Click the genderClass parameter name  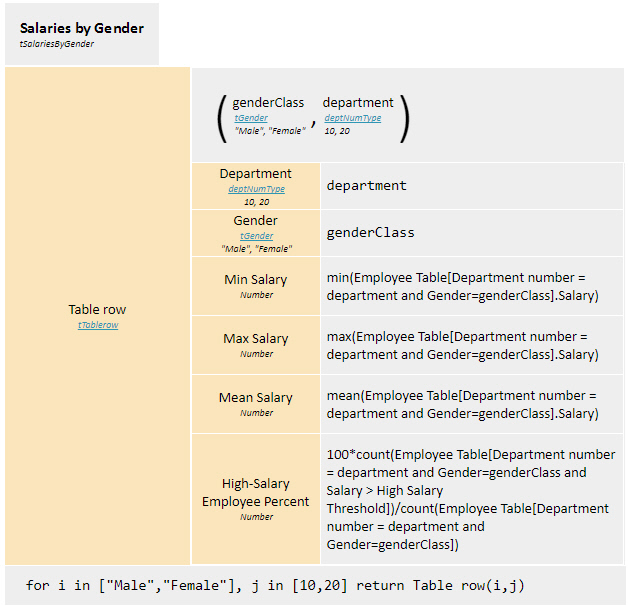tap(268, 102)
